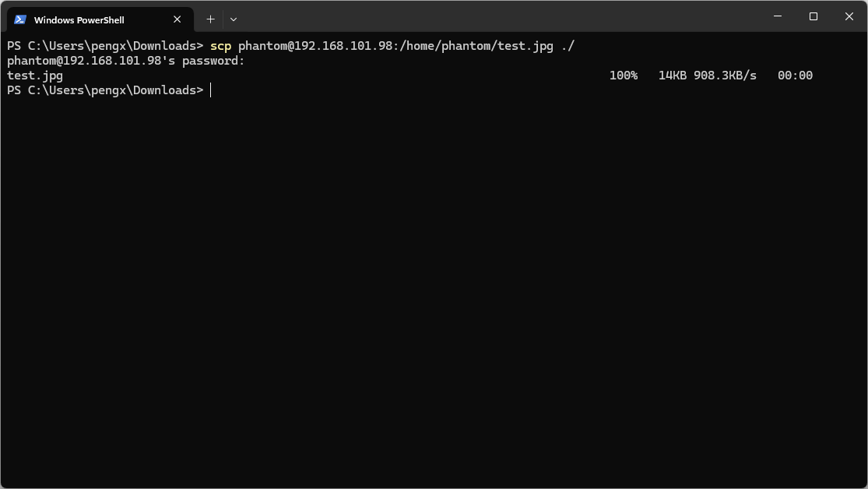The width and height of the screenshot is (868, 489).
Task: Click the password prompt line text
Action: click(x=125, y=61)
